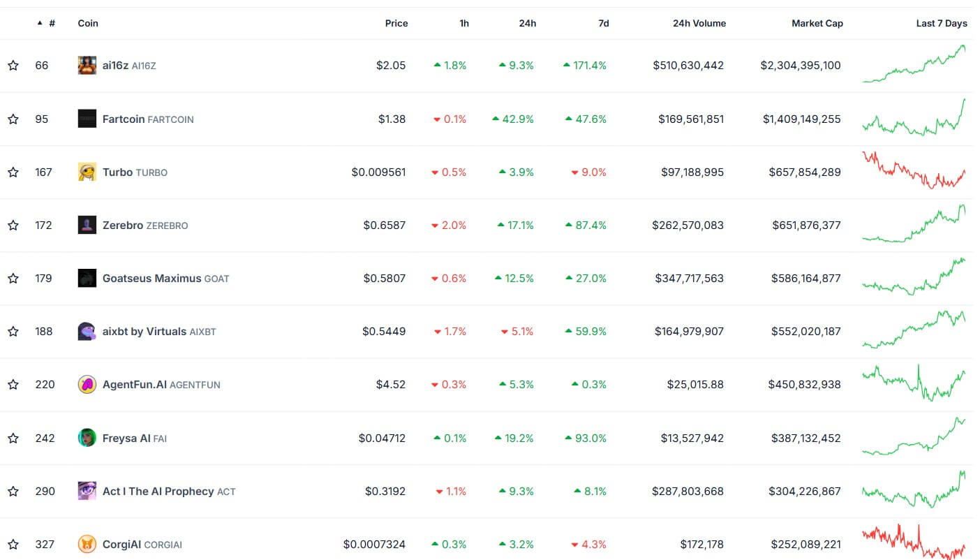Open Act I The AI Prophecy link
Viewport: 980px width, 560px height.
point(158,491)
